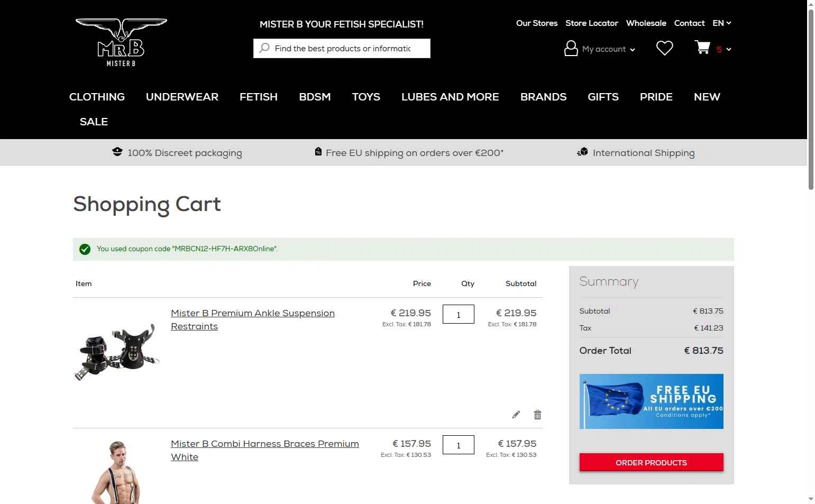Click the 100% Discreet packaging text
This screenshot has width=815, height=504.
coord(185,153)
